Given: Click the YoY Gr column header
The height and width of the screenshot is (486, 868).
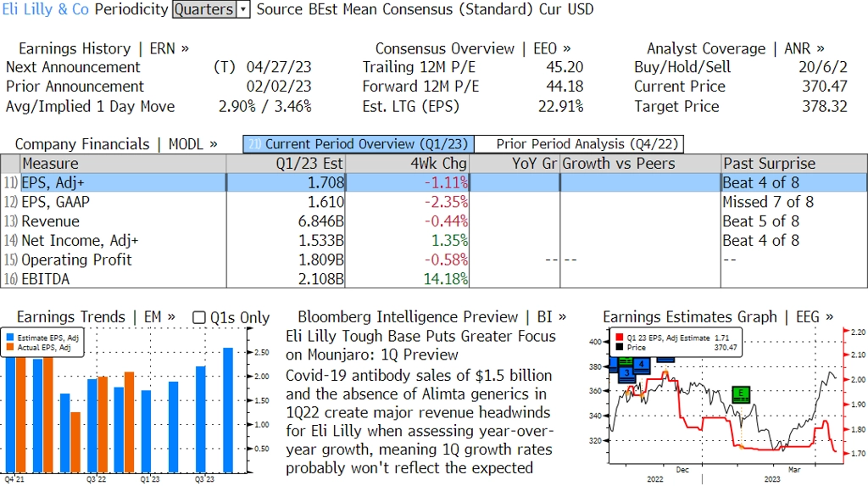Looking at the screenshot, I should (x=515, y=164).
